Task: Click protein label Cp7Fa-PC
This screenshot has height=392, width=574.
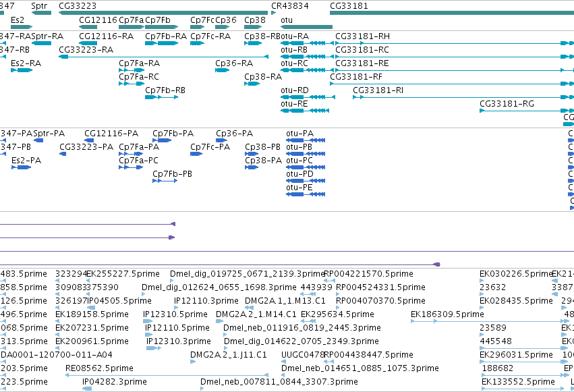Action: 139,161
